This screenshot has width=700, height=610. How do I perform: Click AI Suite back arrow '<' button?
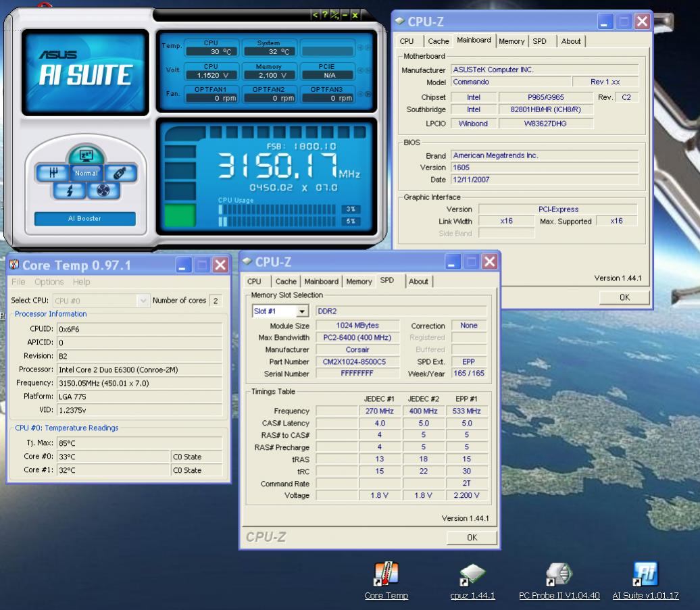(x=315, y=15)
